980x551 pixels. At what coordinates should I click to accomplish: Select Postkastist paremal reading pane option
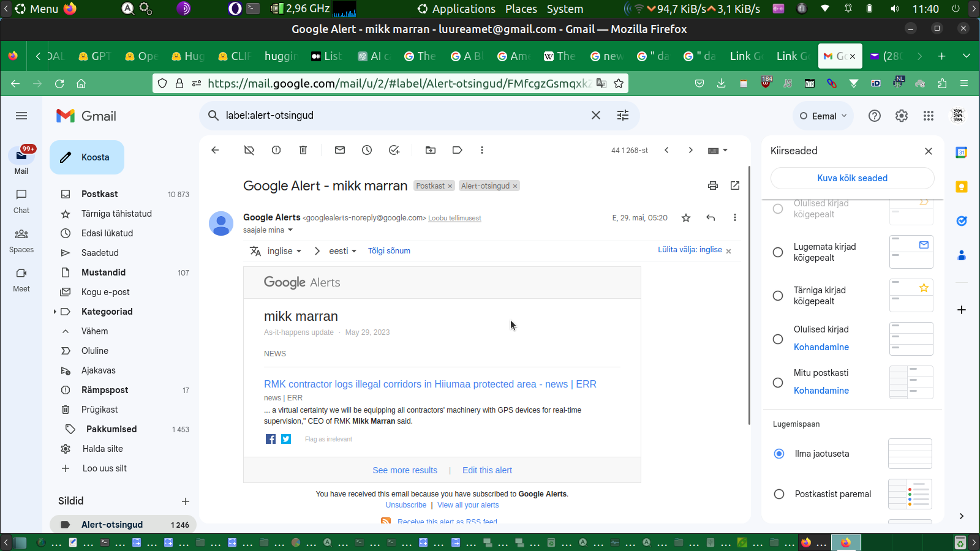point(779,494)
